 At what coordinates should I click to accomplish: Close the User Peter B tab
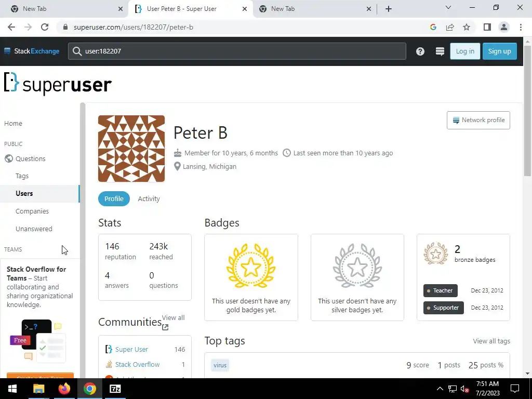coord(245,9)
